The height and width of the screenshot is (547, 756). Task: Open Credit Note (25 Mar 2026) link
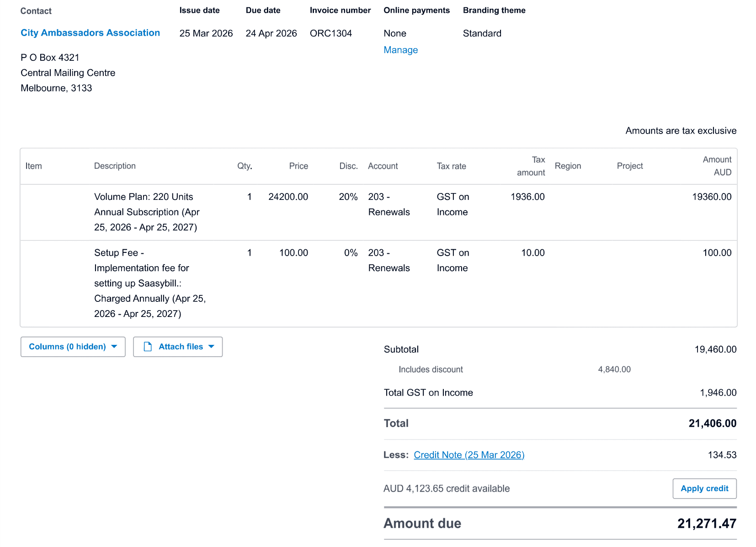click(x=469, y=455)
